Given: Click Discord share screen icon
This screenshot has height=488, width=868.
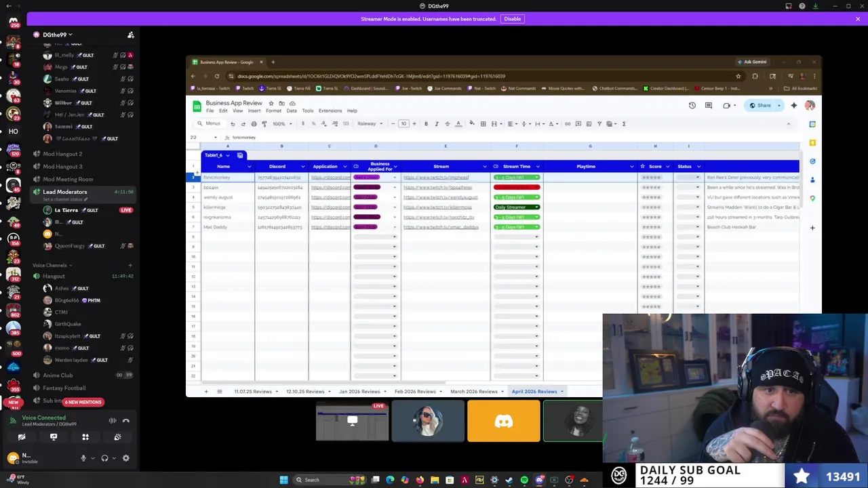Looking at the screenshot, I should pos(54,438).
